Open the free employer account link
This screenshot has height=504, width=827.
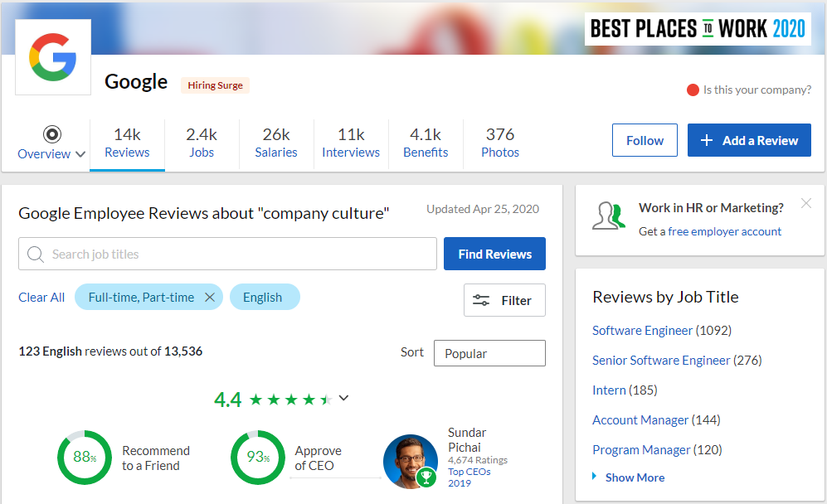click(725, 231)
